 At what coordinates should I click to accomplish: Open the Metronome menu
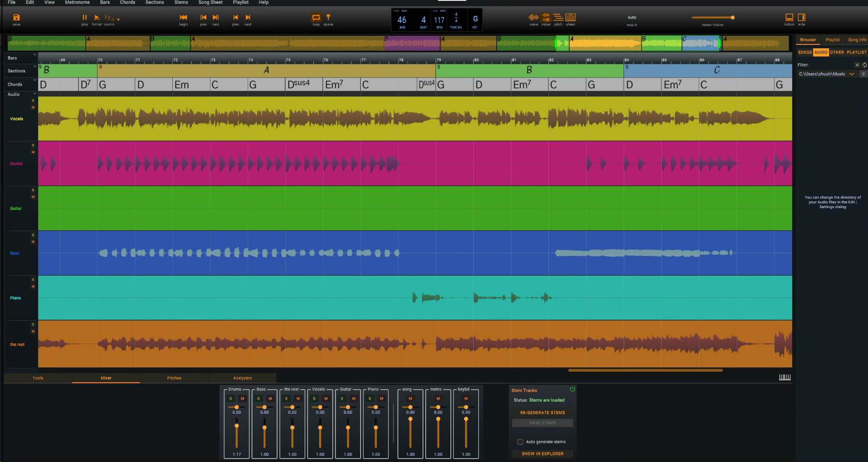click(x=77, y=2)
